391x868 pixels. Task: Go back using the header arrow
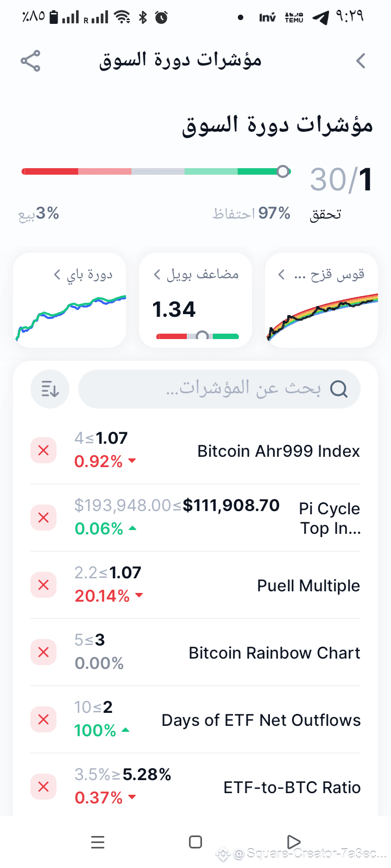click(361, 61)
